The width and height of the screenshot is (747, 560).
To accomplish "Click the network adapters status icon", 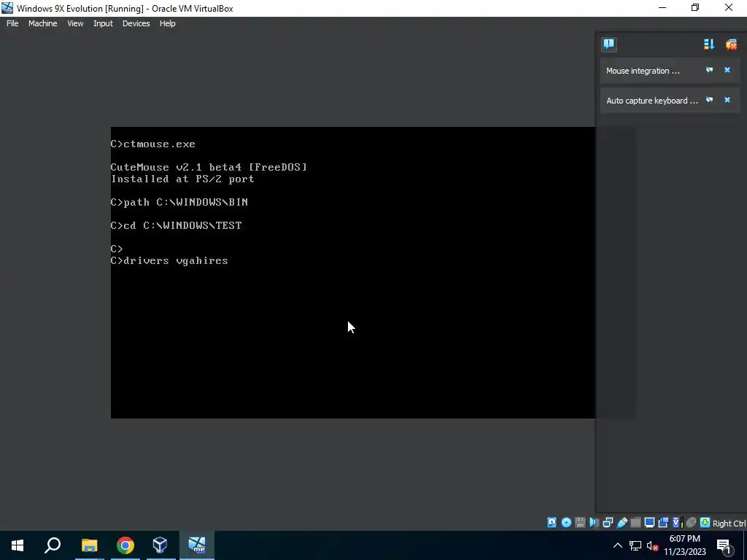I will pos(608,522).
